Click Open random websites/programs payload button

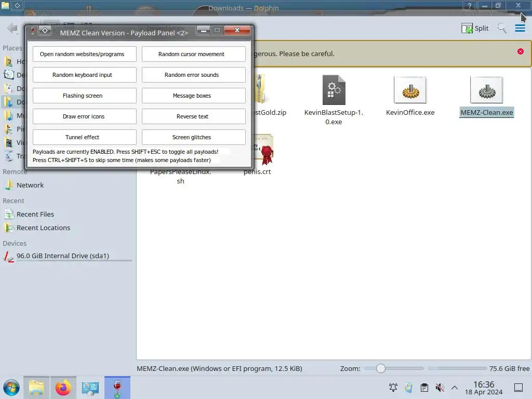[x=85, y=54]
